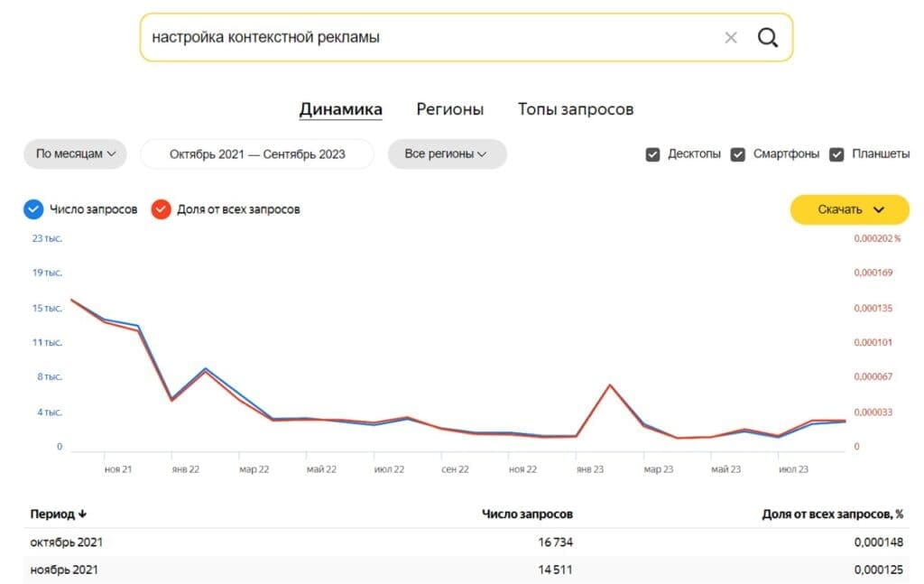Click the Доля от всех запросов, % header
Viewport: 924px width, 584px height.
click(832, 514)
